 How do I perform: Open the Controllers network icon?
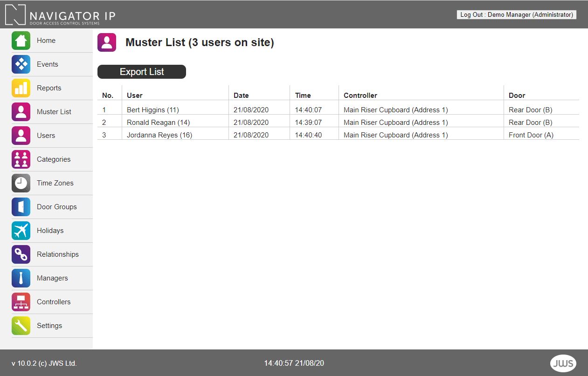tap(21, 302)
